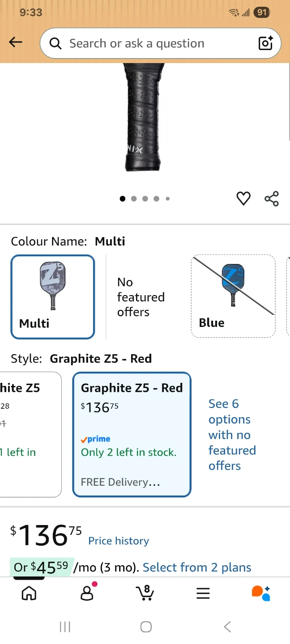
Task: Jump to second product image dot
Action: click(x=134, y=199)
